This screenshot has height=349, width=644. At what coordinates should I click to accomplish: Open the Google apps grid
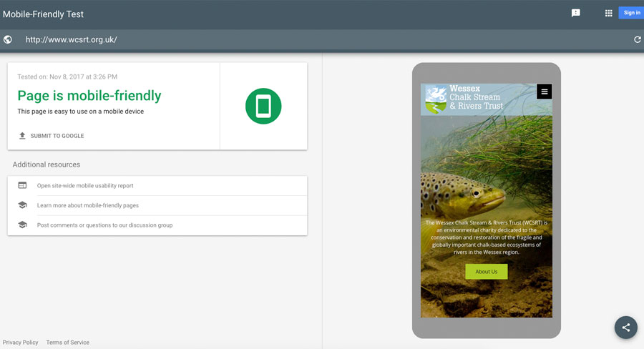(x=608, y=13)
